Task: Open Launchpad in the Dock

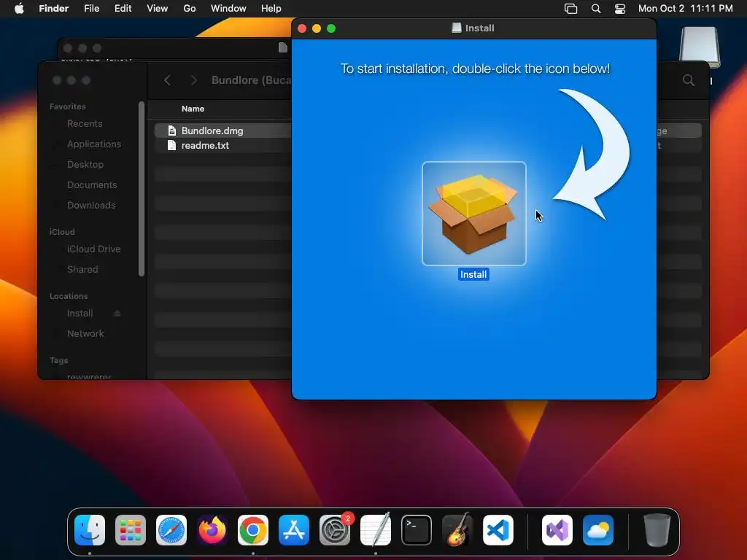Action: (x=131, y=530)
